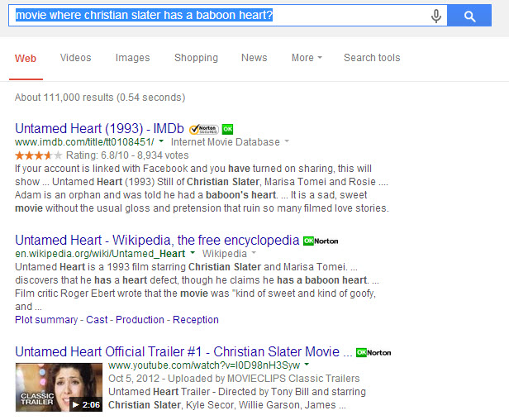The height and width of the screenshot is (420, 509).
Task: Click the en.wikipedia.org/wiki/Untamed_Heart URL text
Action: [x=100, y=253]
